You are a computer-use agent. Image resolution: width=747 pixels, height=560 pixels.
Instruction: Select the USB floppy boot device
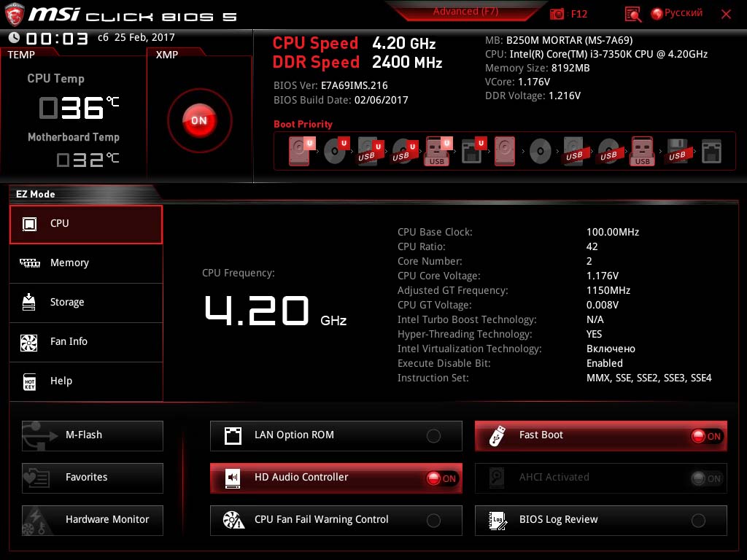click(x=677, y=151)
